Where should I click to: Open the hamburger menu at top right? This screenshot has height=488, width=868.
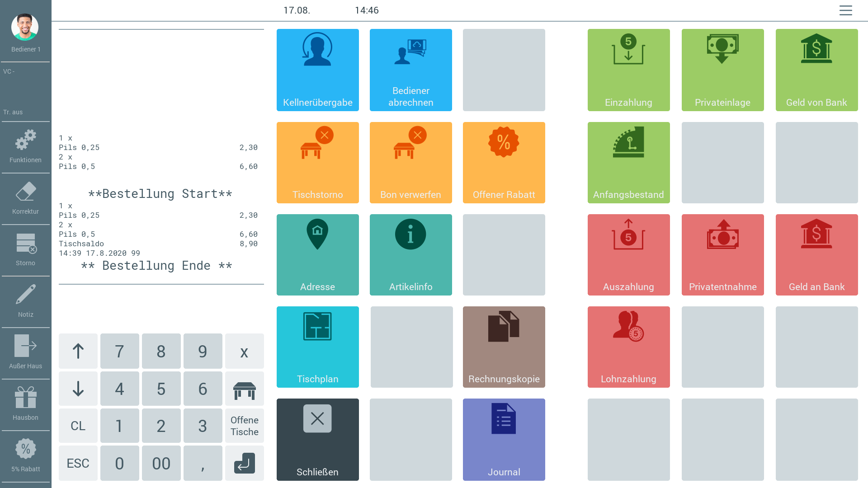point(845,10)
